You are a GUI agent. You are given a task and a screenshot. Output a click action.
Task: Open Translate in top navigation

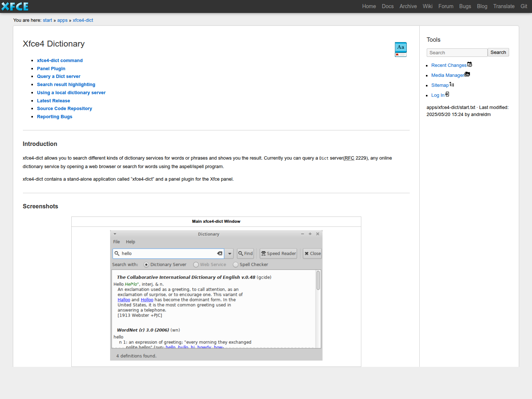[504, 6]
